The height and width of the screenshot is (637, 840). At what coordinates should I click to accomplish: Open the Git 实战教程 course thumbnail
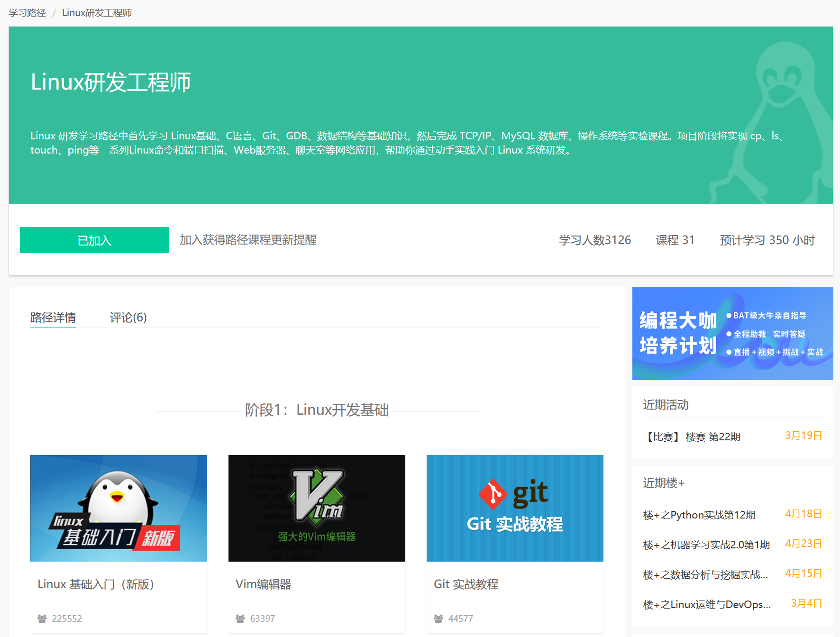click(515, 508)
